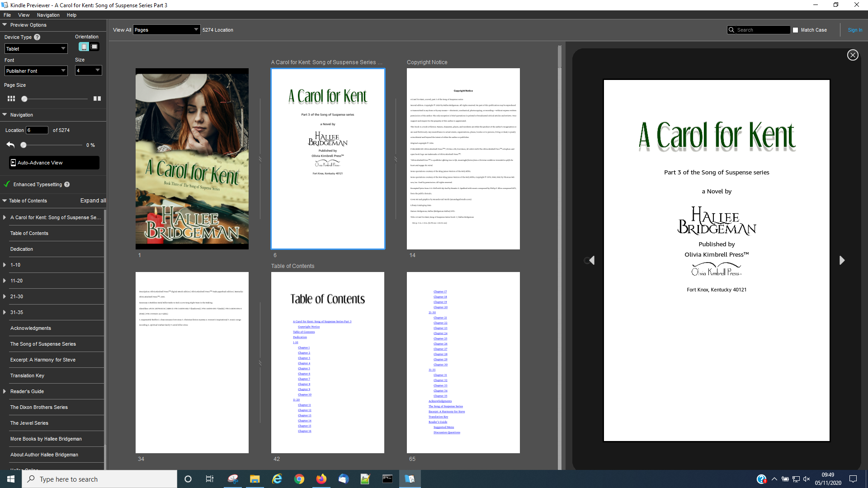The image size is (868, 488).
Task: Click Enhanced Typesetting help icon
Action: coord(67,184)
